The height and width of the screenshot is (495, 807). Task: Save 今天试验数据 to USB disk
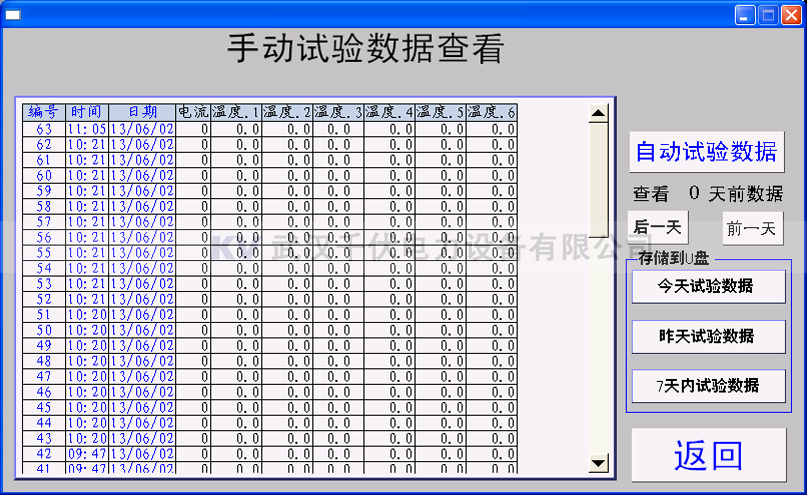pos(708,287)
